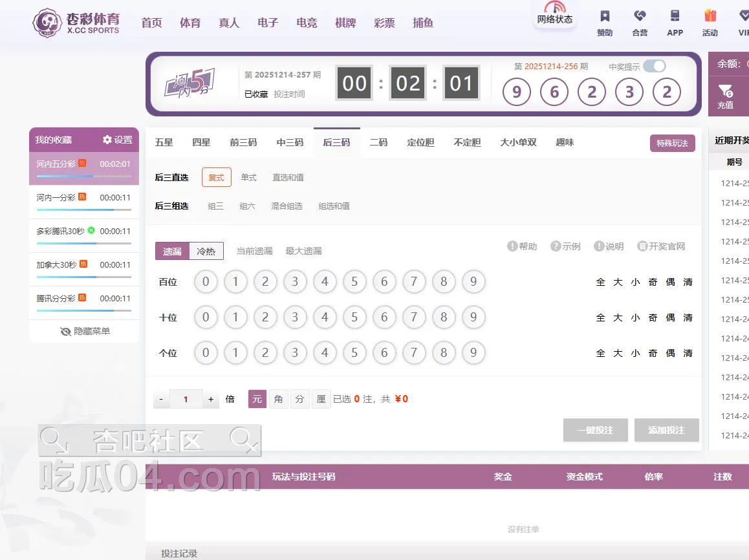Click the 充值 recharge icon
This screenshot has height=560, width=749.
[x=725, y=91]
